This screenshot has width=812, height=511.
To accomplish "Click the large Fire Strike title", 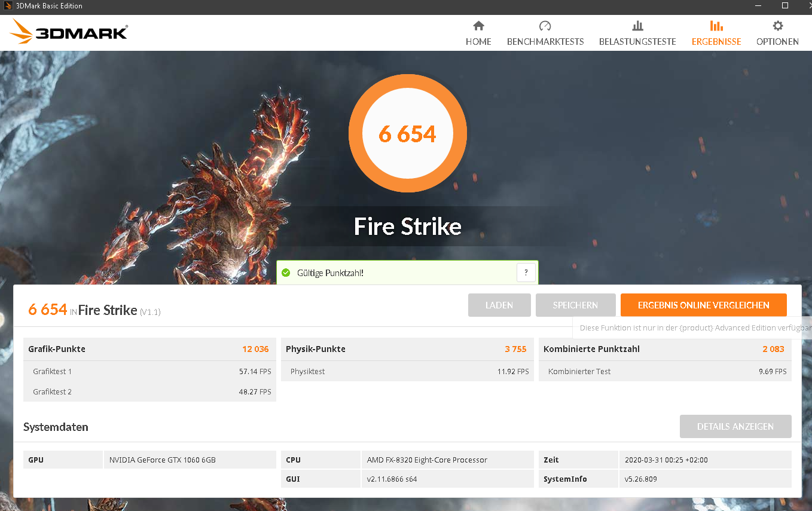I will click(408, 227).
